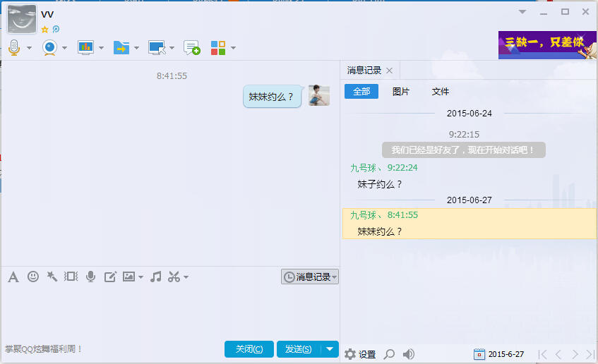Send a window shake nudge

coord(71,277)
